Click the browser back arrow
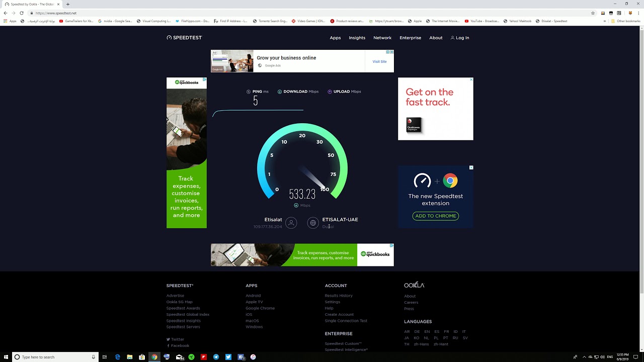Image resolution: width=644 pixels, height=362 pixels. [x=6, y=13]
